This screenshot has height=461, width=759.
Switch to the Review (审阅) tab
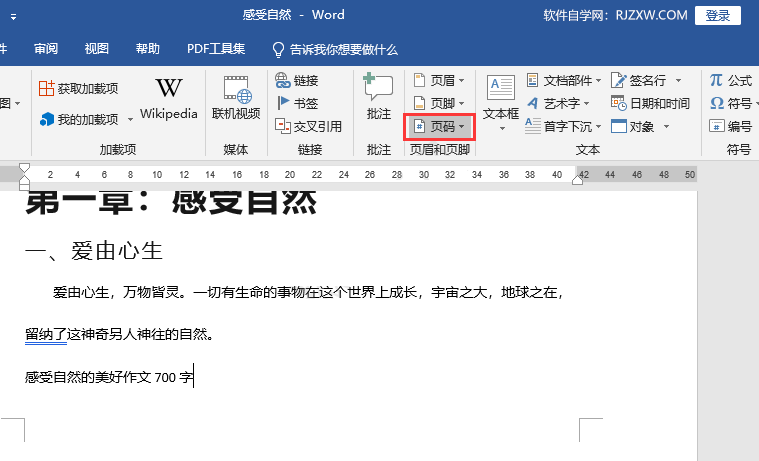point(46,49)
